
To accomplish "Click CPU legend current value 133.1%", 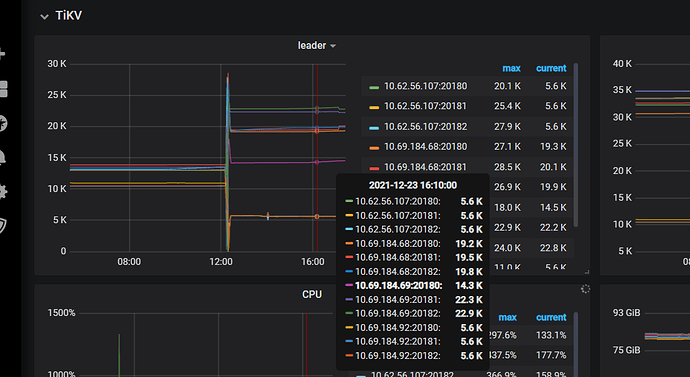I will [551, 335].
